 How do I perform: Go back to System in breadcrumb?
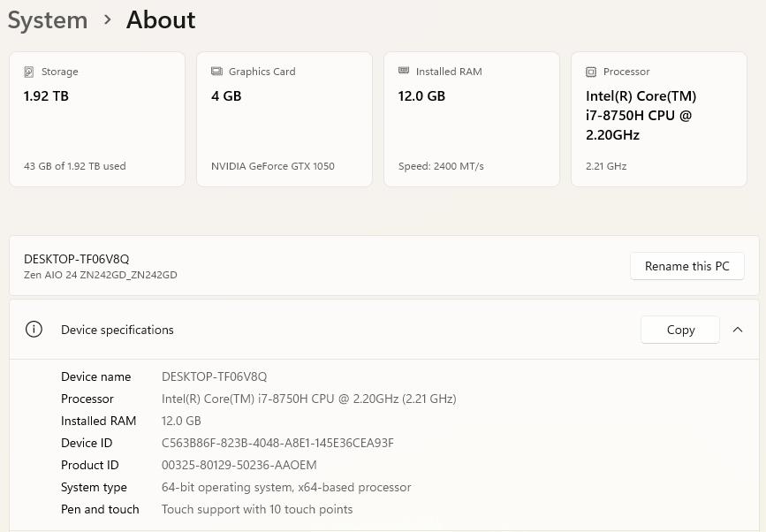(x=48, y=19)
